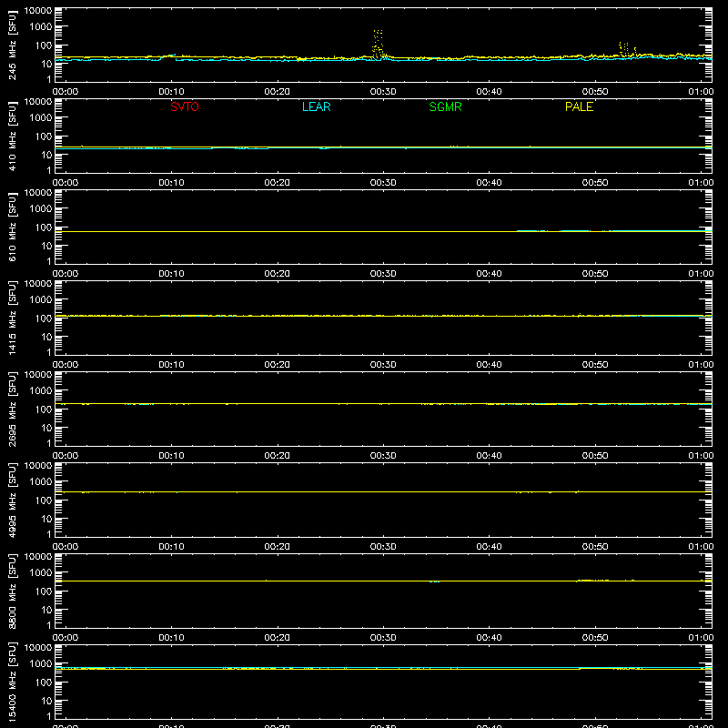Select the '245 MHz [SFU]' axis title
Image resolution: width=728 pixels, height=728 pixels.
click(x=12, y=45)
